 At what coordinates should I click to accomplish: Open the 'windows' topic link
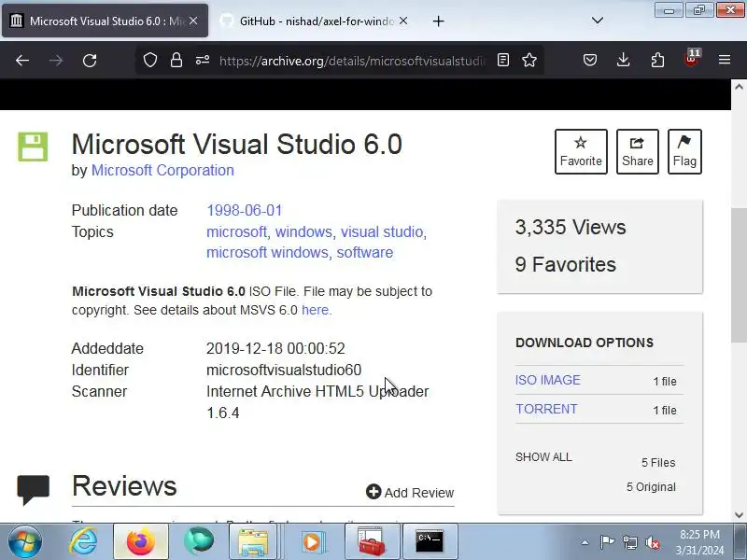coord(303,231)
